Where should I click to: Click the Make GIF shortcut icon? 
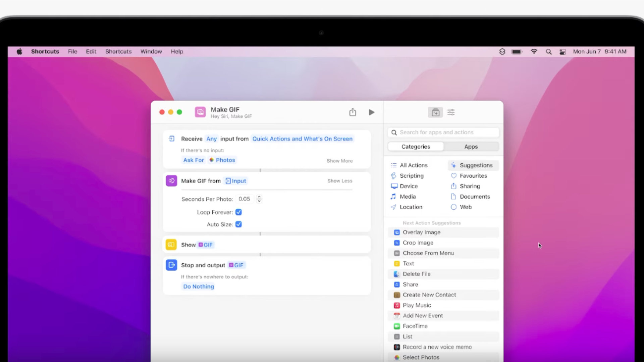click(x=200, y=112)
